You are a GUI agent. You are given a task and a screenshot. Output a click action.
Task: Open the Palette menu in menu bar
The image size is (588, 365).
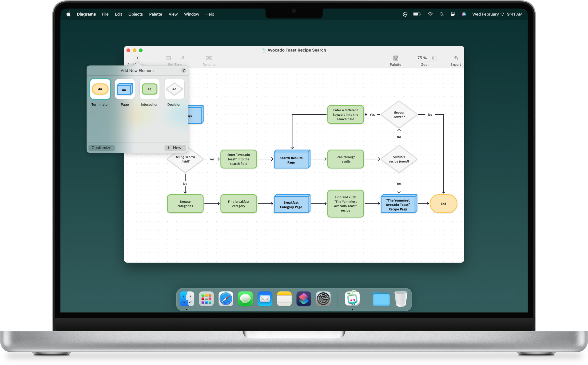(155, 14)
